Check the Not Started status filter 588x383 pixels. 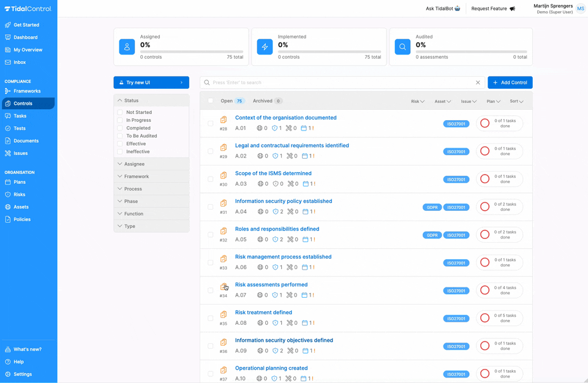120,113
